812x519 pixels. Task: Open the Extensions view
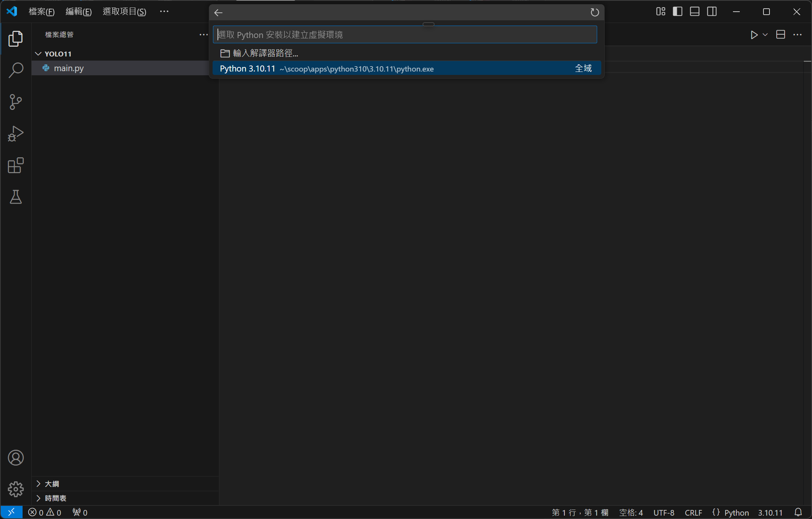tap(15, 165)
